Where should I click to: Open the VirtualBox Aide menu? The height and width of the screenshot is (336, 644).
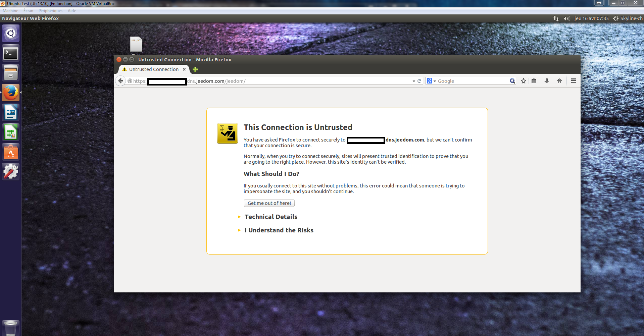[72, 11]
